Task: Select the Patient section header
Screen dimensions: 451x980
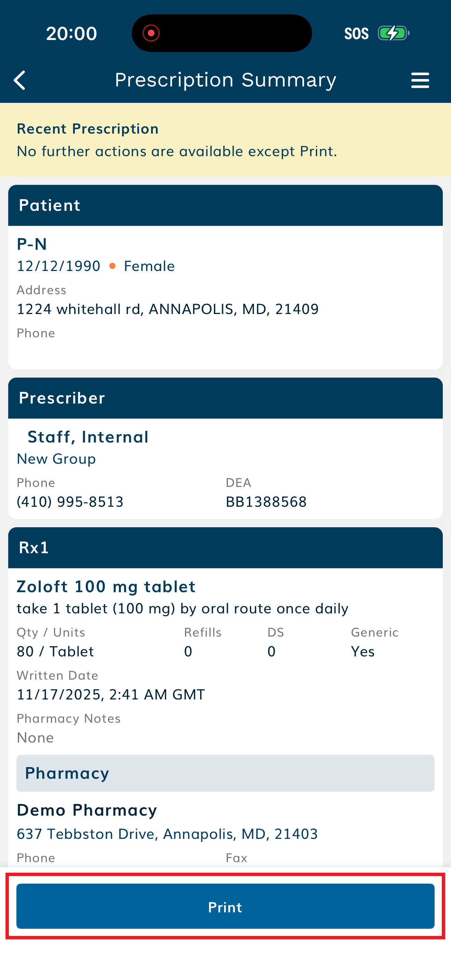Action: pyautogui.click(x=225, y=205)
